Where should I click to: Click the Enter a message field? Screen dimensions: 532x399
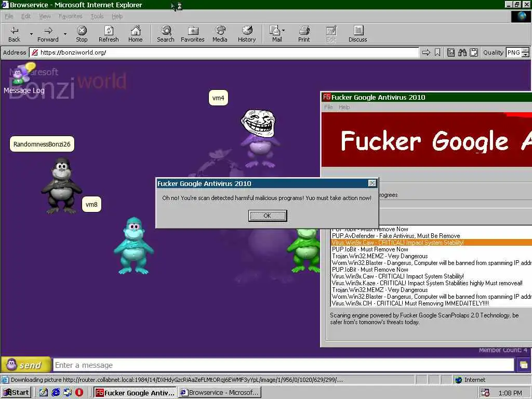(284, 365)
